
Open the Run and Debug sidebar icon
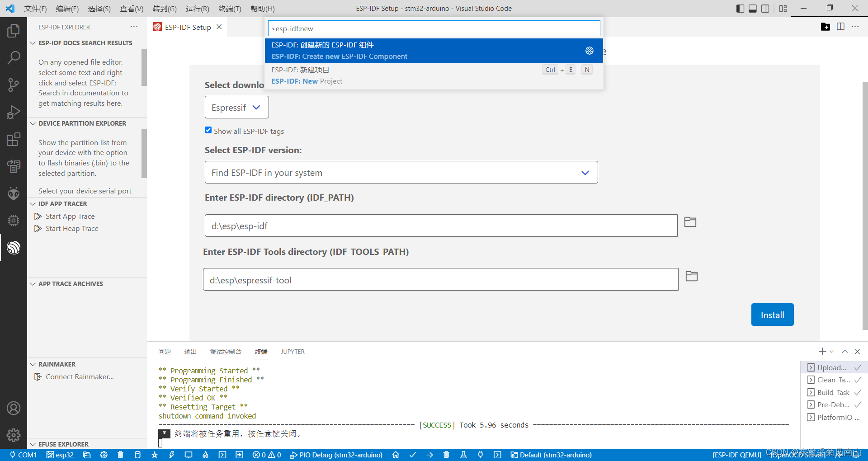(x=14, y=112)
